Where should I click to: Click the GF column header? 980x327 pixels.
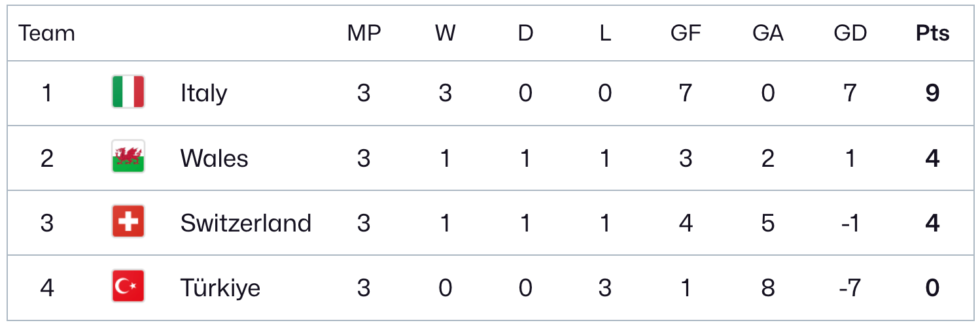[x=686, y=33]
